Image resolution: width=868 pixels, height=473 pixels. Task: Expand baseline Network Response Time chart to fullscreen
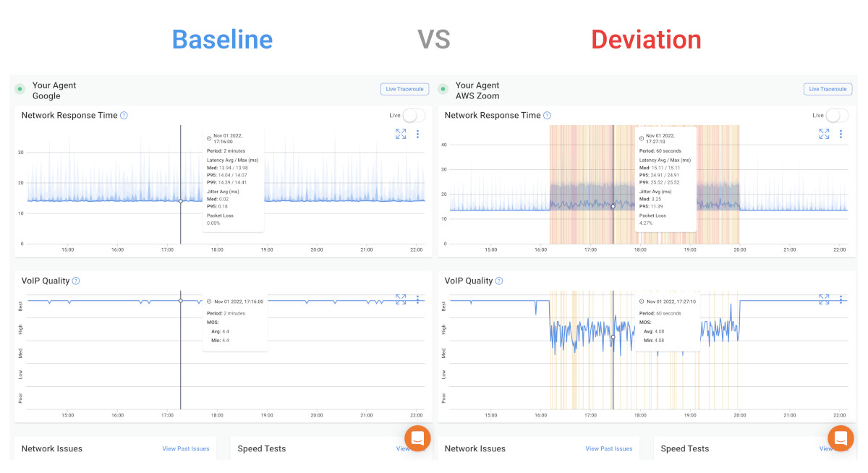tap(401, 134)
